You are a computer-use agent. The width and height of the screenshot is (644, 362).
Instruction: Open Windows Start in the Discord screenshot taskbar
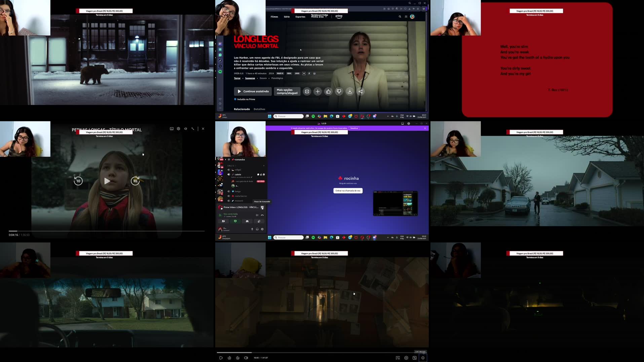[x=269, y=237]
